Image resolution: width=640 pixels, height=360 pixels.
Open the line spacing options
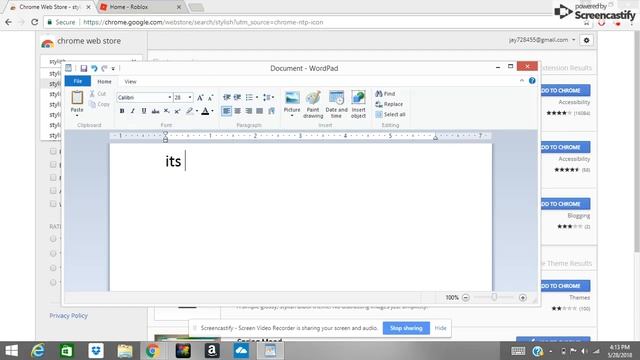click(268, 97)
